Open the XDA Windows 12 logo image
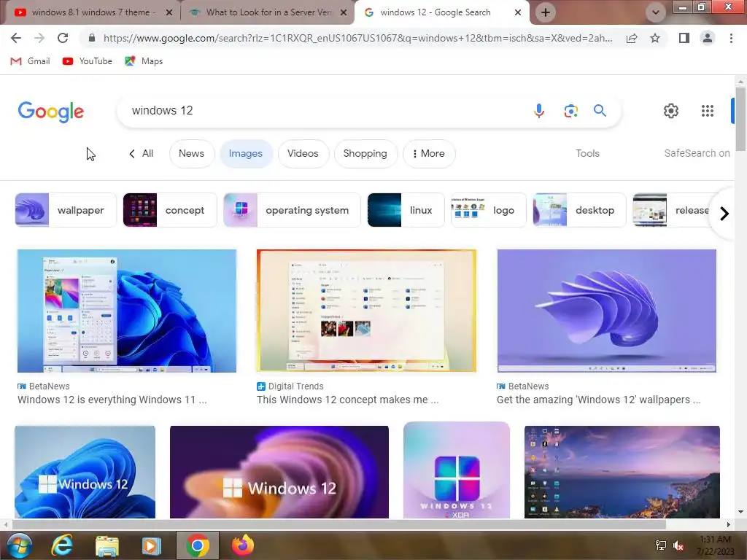 pos(457,470)
